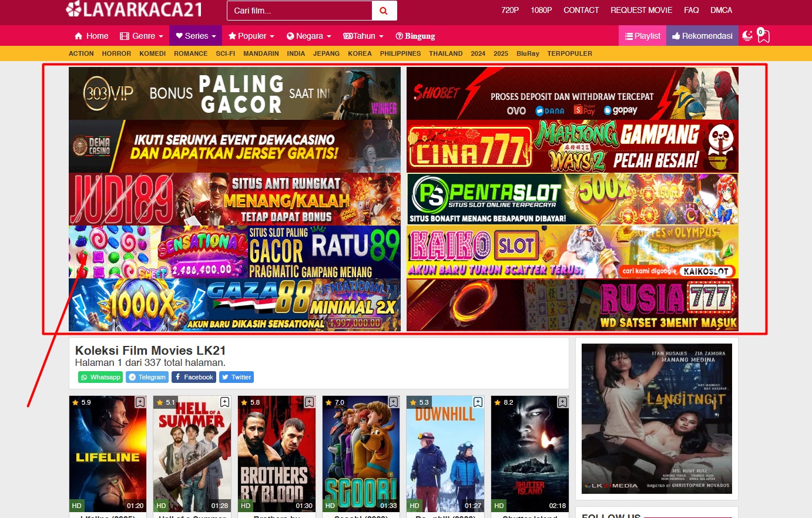Open the Shutter Island poster

pyautogui.click(x=530, y=454)
